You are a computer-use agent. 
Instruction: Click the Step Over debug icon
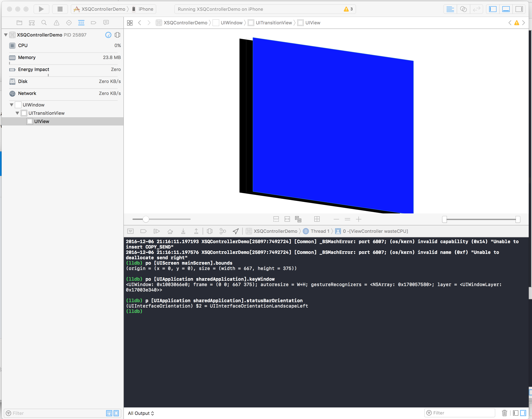(x=170, y=231)
